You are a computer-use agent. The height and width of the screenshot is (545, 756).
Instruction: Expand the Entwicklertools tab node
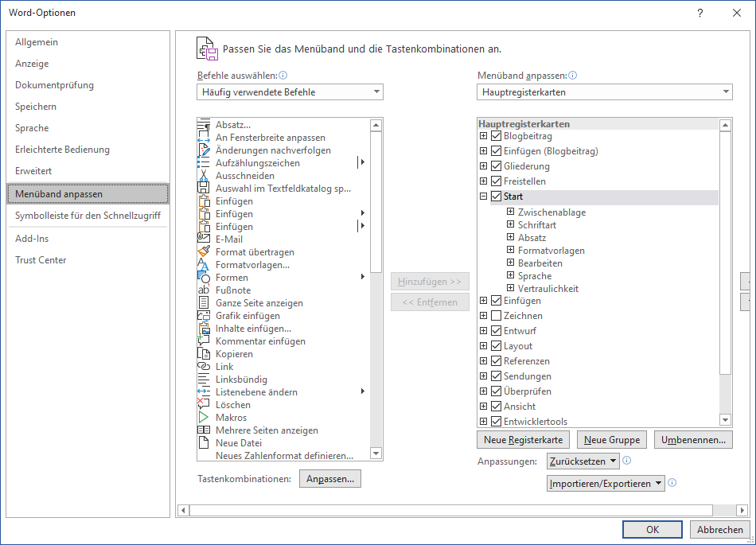[484, 421]
